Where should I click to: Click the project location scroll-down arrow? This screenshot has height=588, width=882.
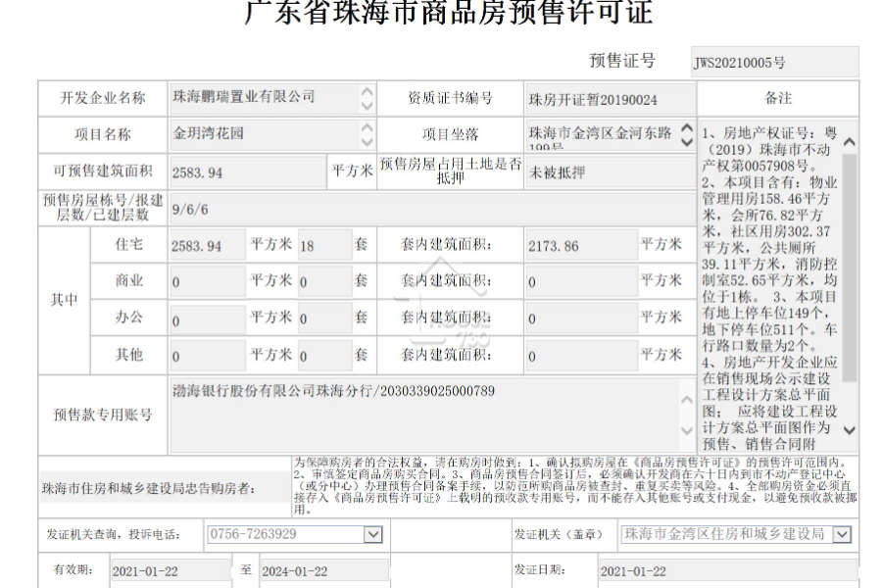click(x=687, y=142)
